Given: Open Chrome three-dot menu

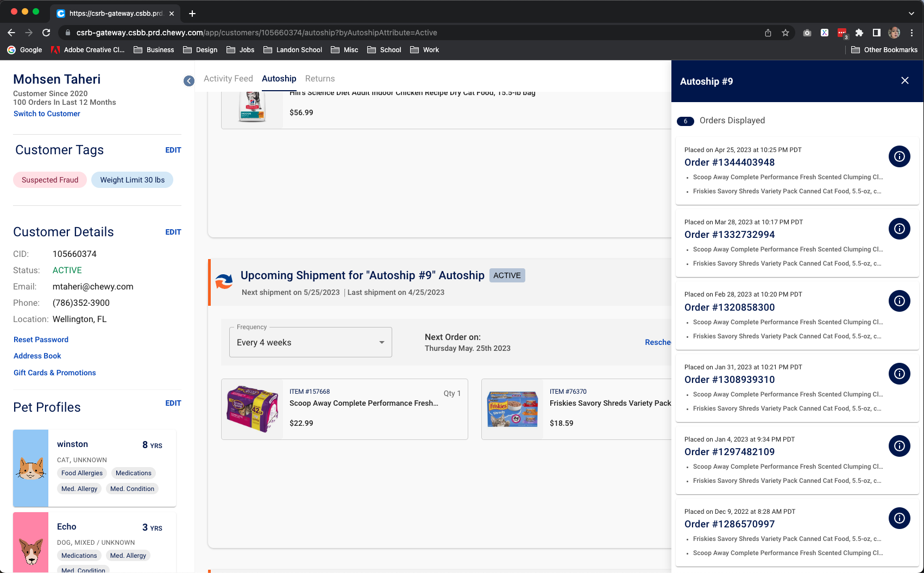Looking at the screenshot, I should pyautogui.click(x=912, y=33).
